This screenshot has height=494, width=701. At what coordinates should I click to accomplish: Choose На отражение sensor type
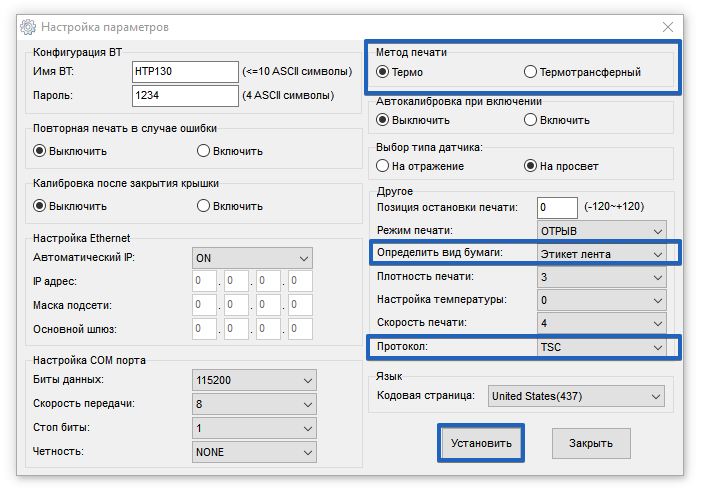tap(383, 166)
